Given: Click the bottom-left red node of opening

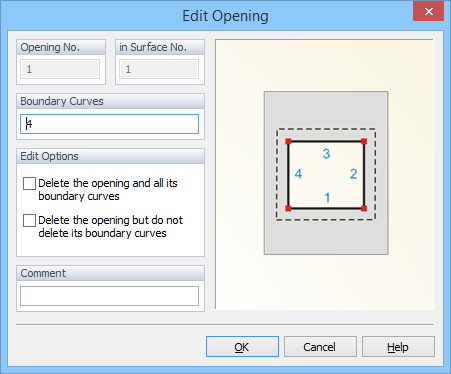Looking at the screenshot, I should [288, 209].
